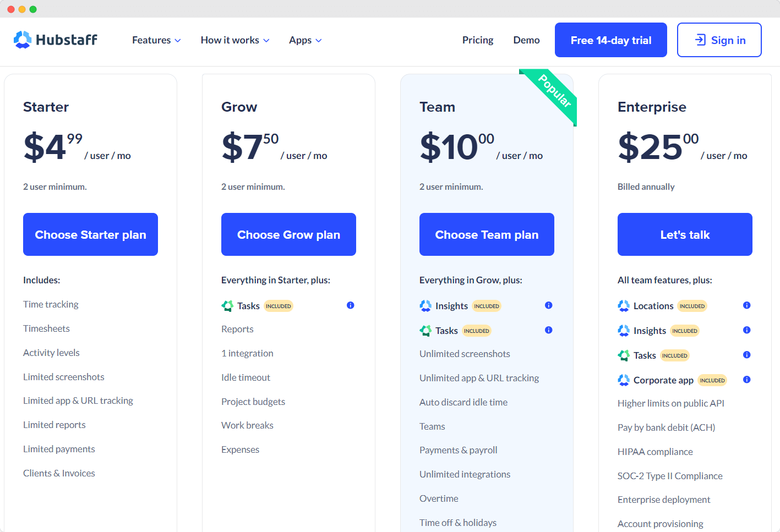Click the info icon beside Corporate app feature
This screenshot has height=532, width=780.
tap(747, 379)
